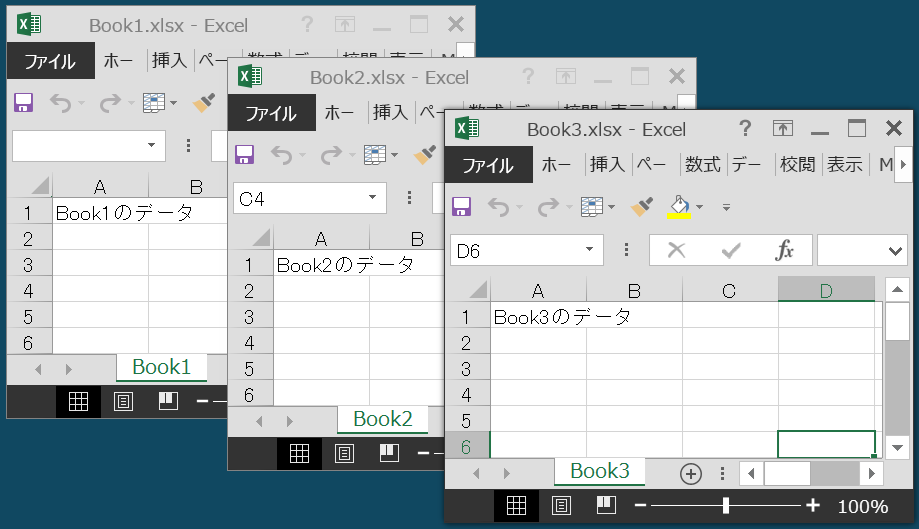Open ファイル tab in Book2 window
The width and height of the screenshot is (919, 529).
click(x=271, y=113)
